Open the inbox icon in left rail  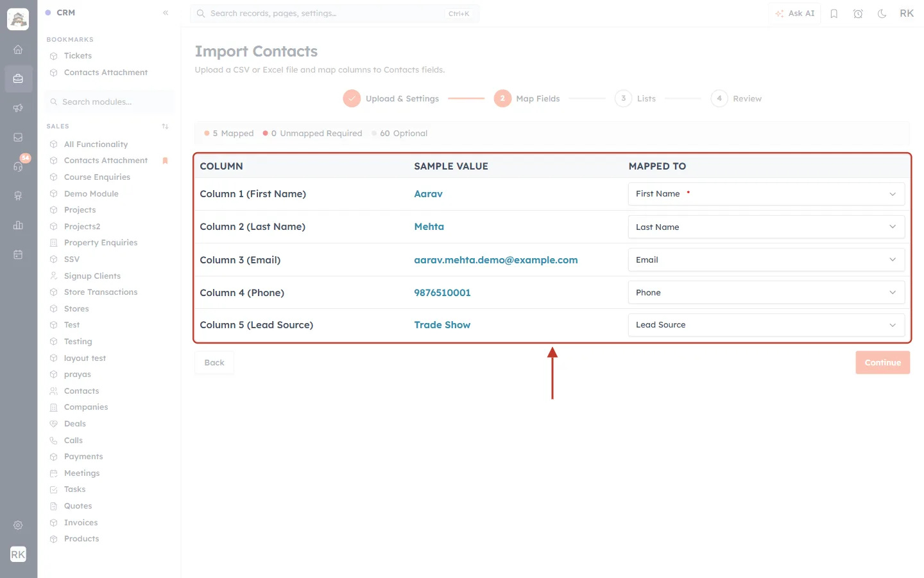[18, 137]
